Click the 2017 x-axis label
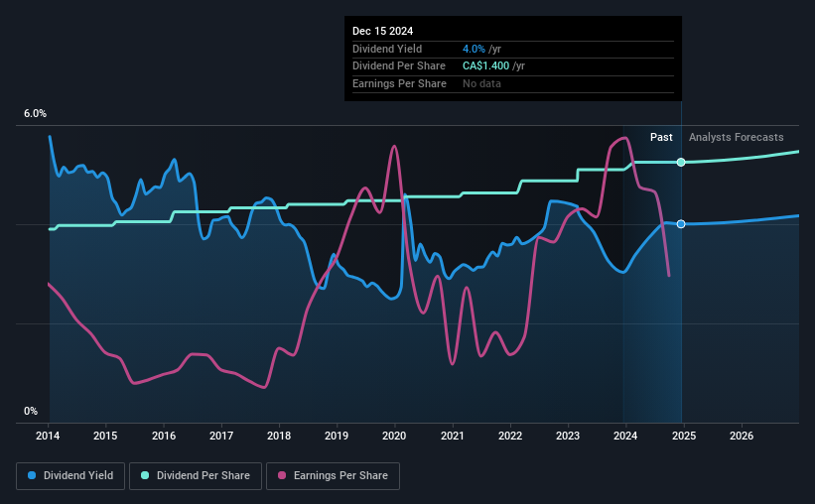 pos(221,436)
